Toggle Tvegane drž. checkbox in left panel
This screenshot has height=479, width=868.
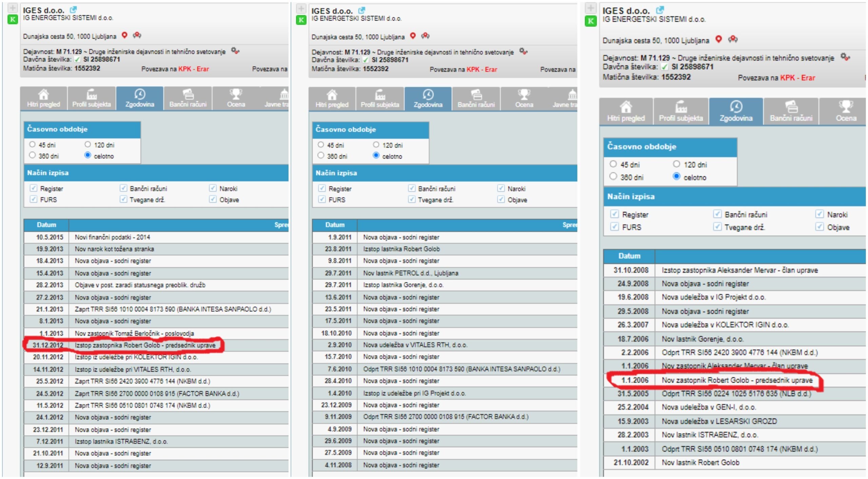point(123,199)
